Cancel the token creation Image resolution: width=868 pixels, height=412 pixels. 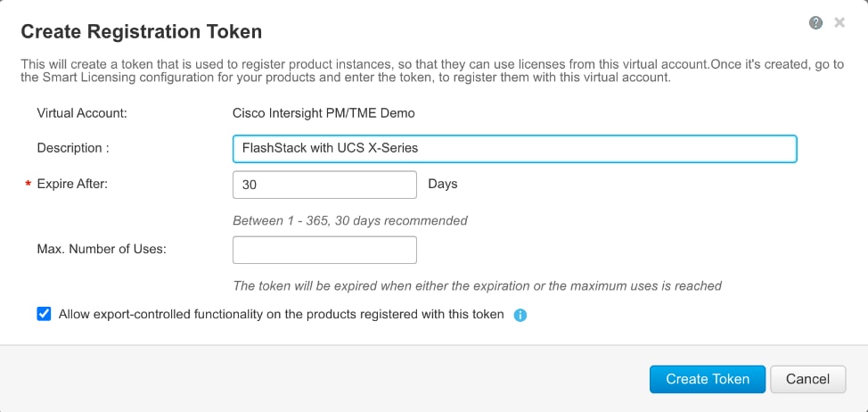click(807, 379)
